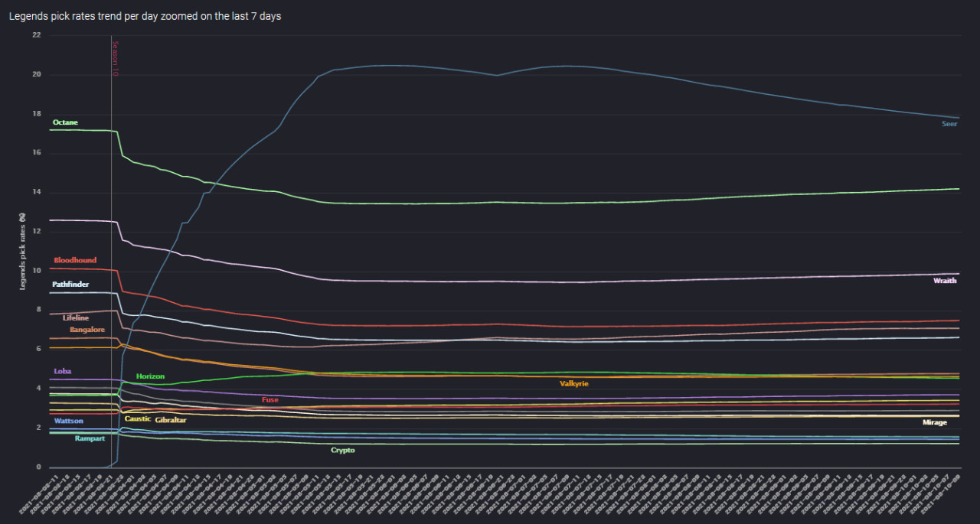Click the y-axis value 14
Viewport: 980px width, 524px height.
[x=37, y=192]
